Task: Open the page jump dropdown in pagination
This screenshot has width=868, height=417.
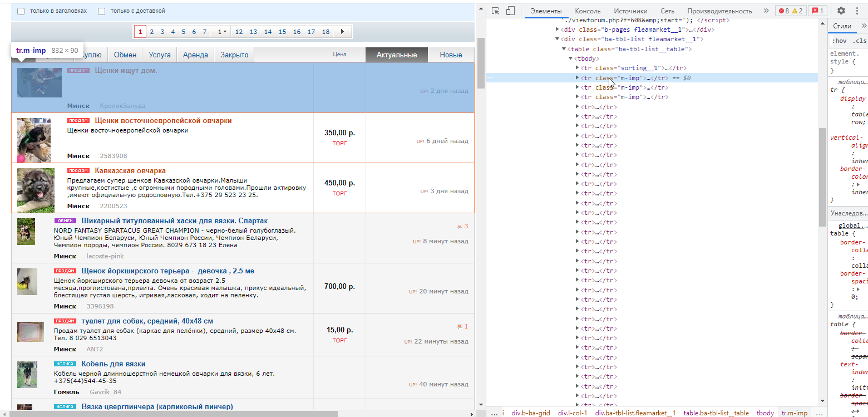Action: tap(222, 32)
